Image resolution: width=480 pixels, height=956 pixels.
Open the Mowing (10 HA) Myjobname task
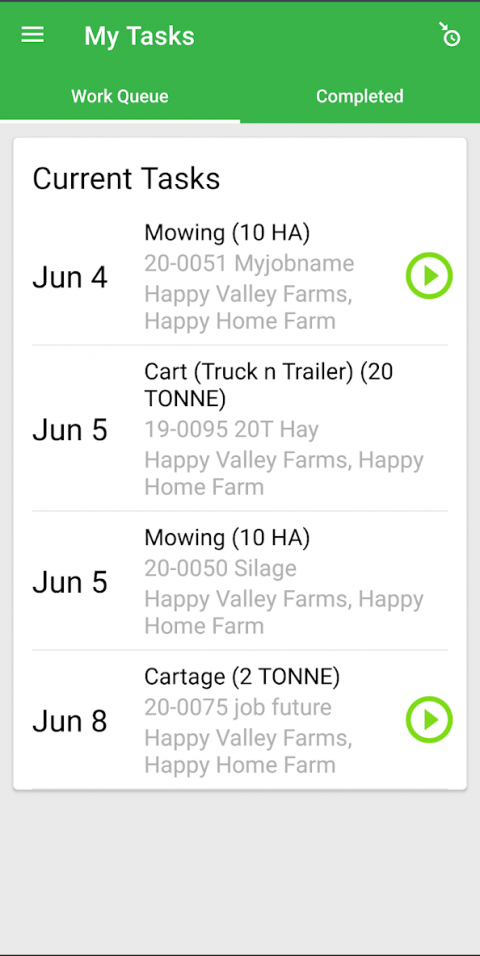click(x=240, y=276)
